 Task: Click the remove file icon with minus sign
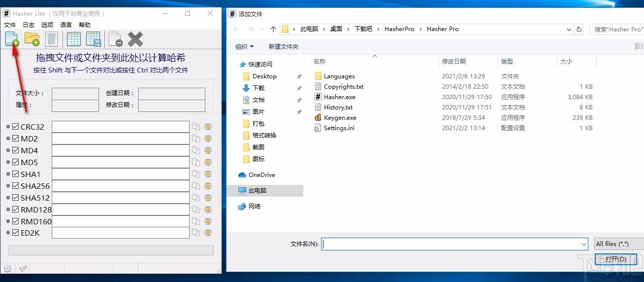click(x=116, y=39)
